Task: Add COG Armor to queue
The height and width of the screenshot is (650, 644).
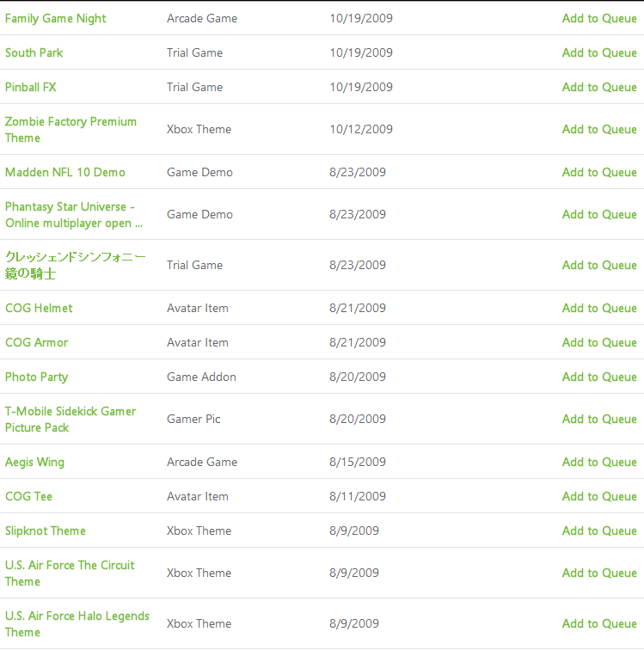Action: (599, 343)
